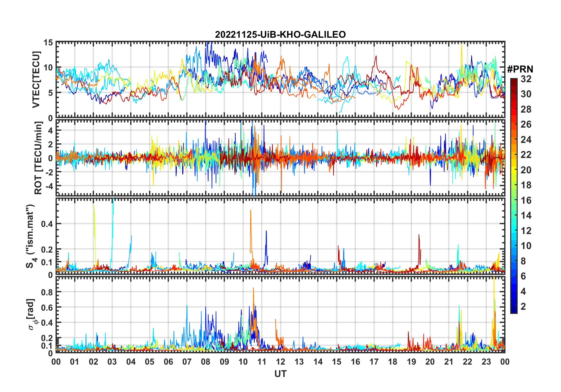Click colorbar tick label 26
The image size is (561, 392).
(526, 124)
